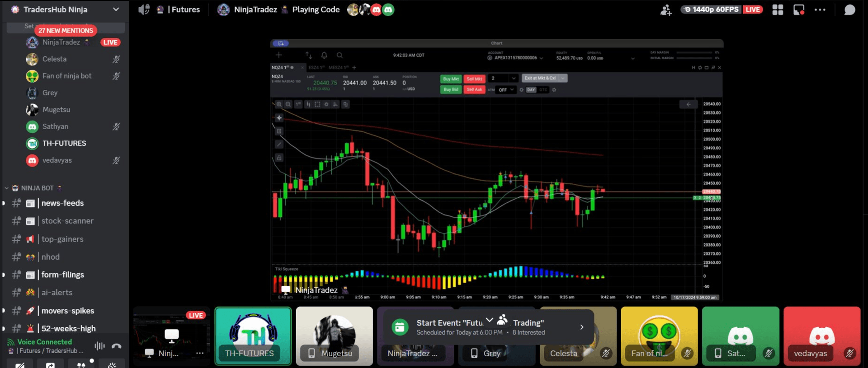Open the ATM OFF dropdown
The height and width of the screenshot is (368, 868).
(x=506, y=90)
